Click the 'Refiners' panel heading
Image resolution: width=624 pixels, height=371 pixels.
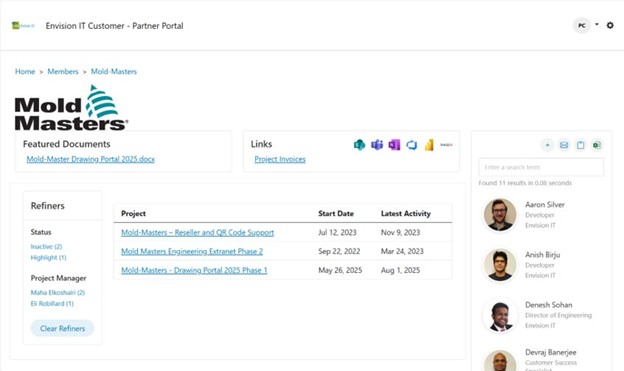(x=47, y=206)
